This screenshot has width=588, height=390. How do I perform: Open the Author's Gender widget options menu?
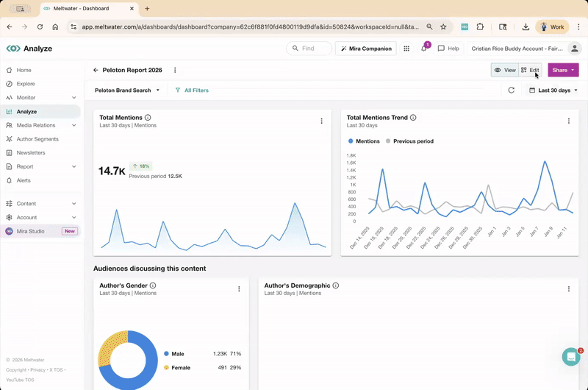pos(239,288)
